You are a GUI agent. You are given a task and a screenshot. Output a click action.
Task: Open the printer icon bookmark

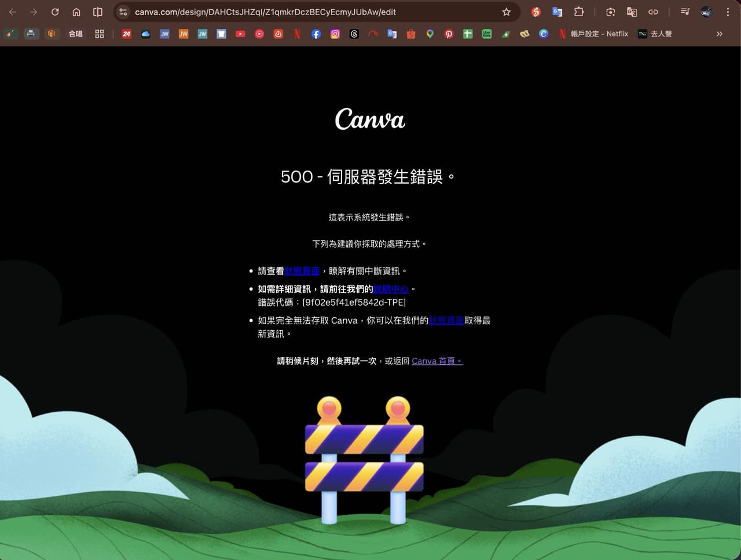point(31,34)
